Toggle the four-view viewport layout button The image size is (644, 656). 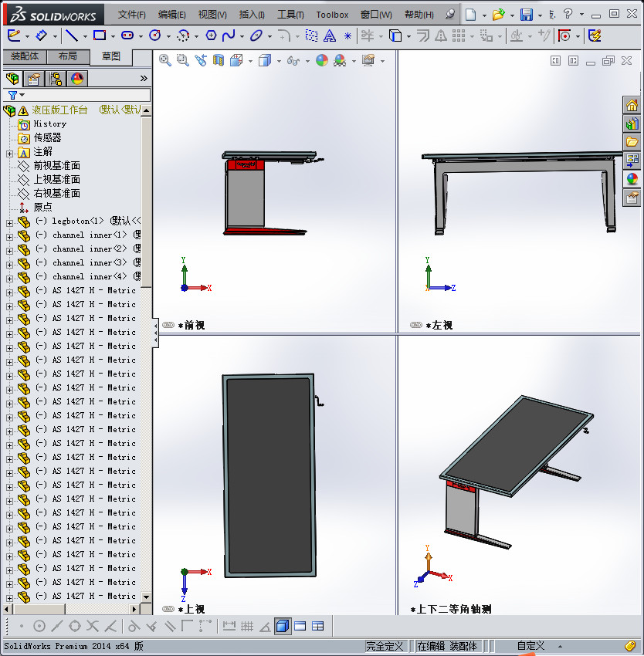point(318,626)
